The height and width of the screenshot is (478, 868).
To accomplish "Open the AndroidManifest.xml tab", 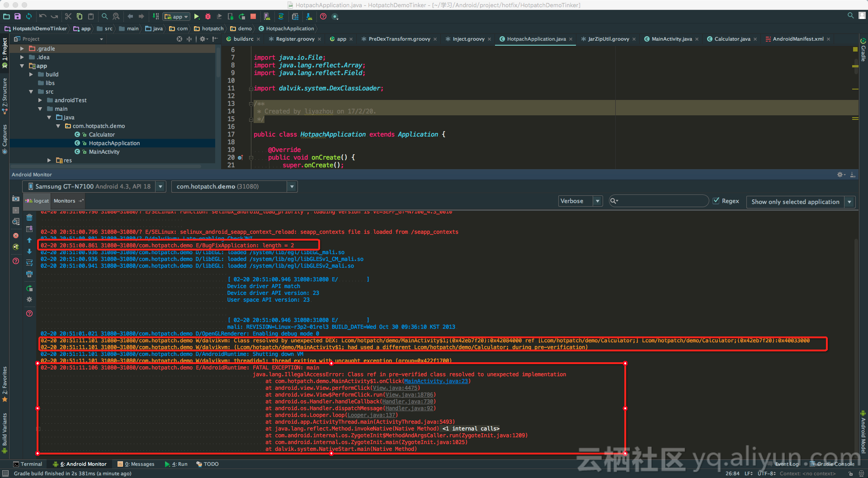I will (798, 39).
